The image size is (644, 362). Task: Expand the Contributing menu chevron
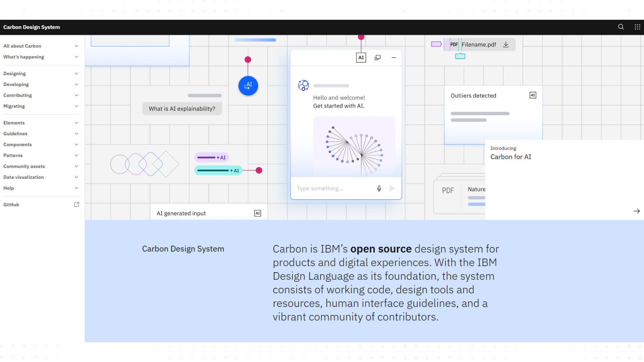pos(76,95)
